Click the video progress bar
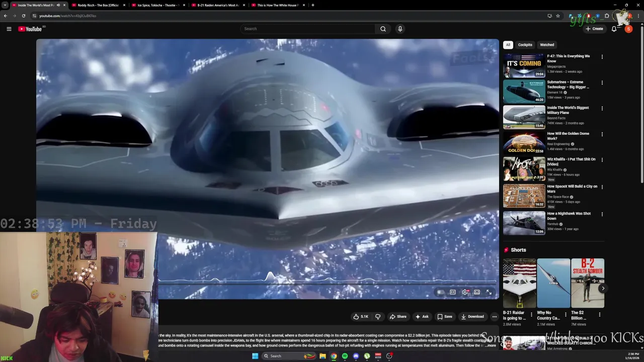 click(x=327, y=284)
